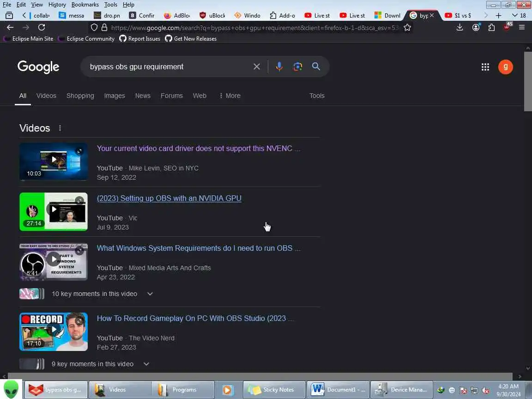
Task: Click the site security lock icon
Action: click(x=104, y=28)
